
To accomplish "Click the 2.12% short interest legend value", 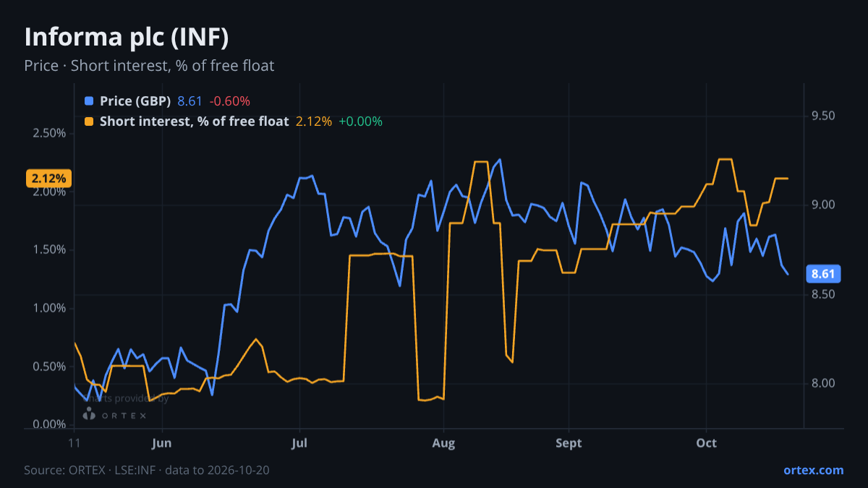I will [314, 121].
